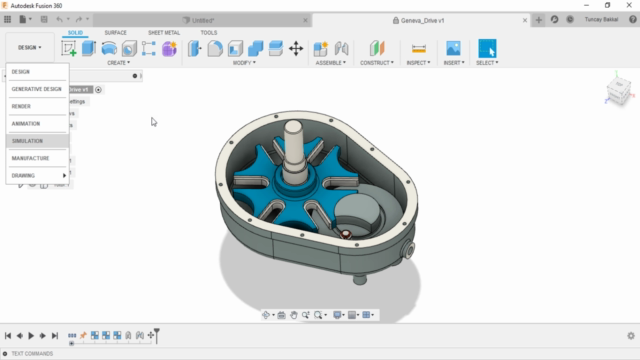Select the Extrude tool
640x360 pixels.
tap(89, 48)
